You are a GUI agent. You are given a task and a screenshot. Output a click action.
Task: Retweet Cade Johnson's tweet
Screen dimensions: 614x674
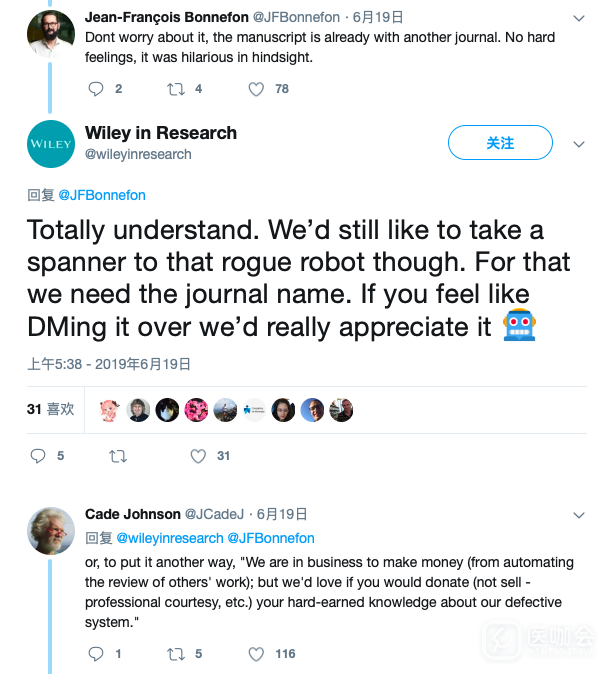(176, 654)
